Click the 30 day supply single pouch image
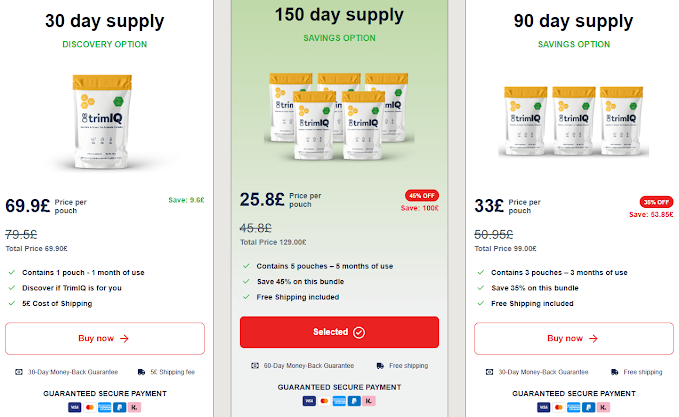The height and width of the screenshot is (417, 679). pyautogui.click(x=104, y=122)
